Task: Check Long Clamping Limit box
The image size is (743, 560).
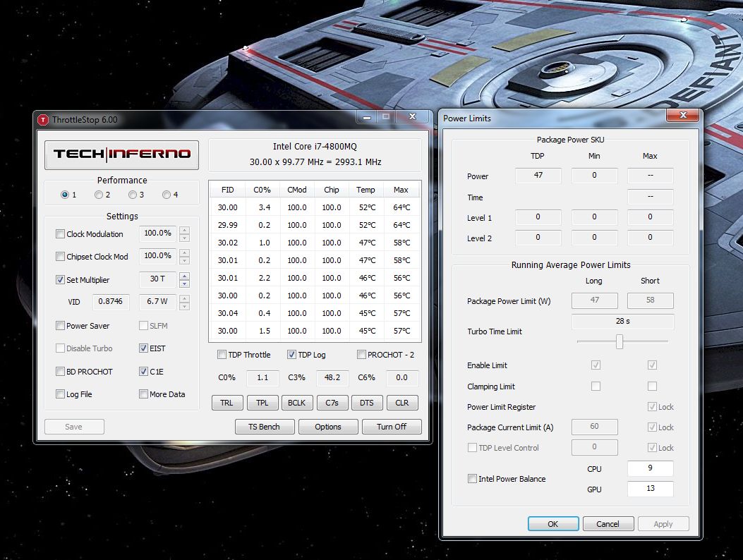Action: (x=596, y=386)
